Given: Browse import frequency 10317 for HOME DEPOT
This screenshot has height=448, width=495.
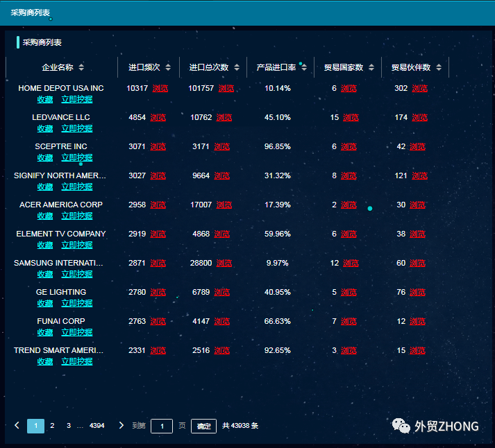Looking at the screenshot, I should pyautogui.click(x=160, y=88).
